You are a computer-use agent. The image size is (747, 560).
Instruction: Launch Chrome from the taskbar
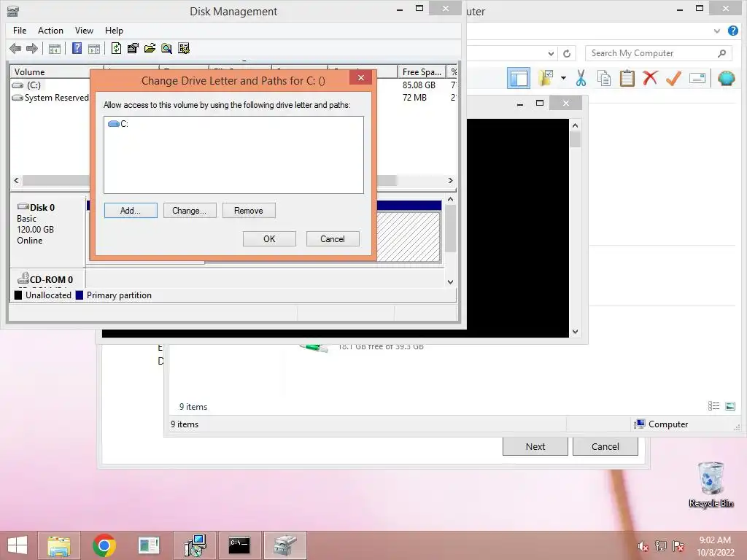[x=104, y=545]
